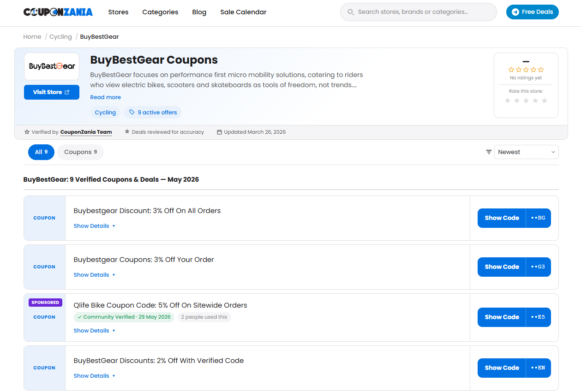Image resolution: width=581 pixels, height=392 pixels.
Task: Expand Show Details for Qlife Bike coupon
Action: [x=95, y=331]
